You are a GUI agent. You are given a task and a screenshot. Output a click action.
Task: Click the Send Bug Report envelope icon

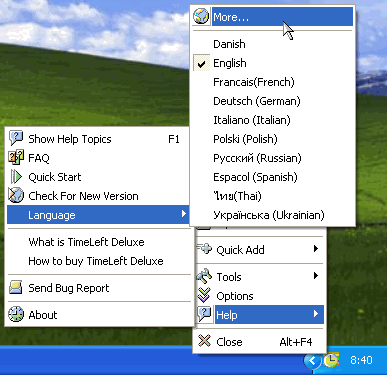(x=16, y=287)
